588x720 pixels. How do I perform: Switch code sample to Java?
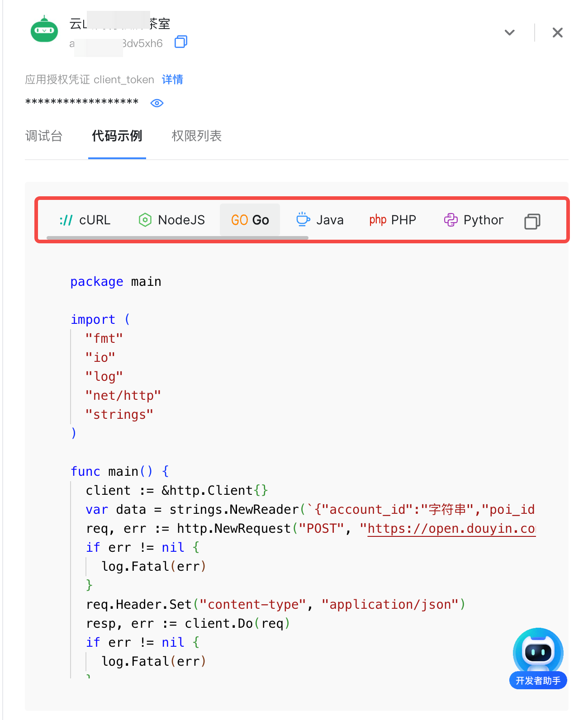click(x=320, y=220)
